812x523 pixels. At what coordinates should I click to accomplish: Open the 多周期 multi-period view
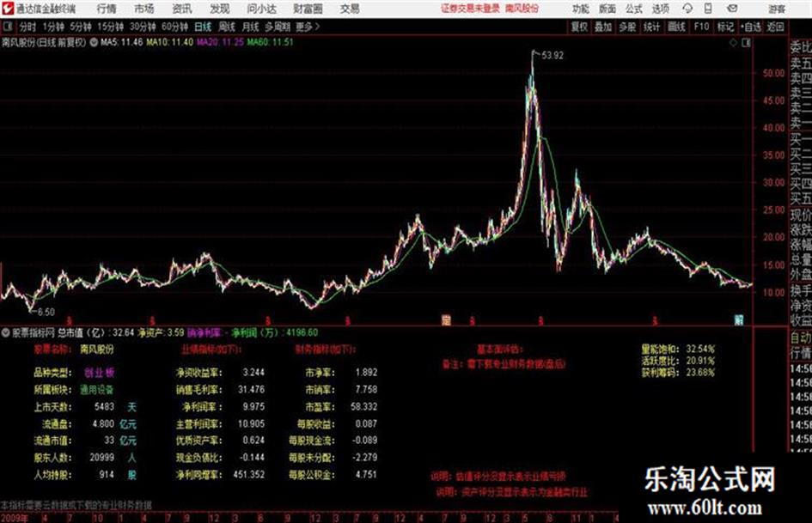[278, 27]
